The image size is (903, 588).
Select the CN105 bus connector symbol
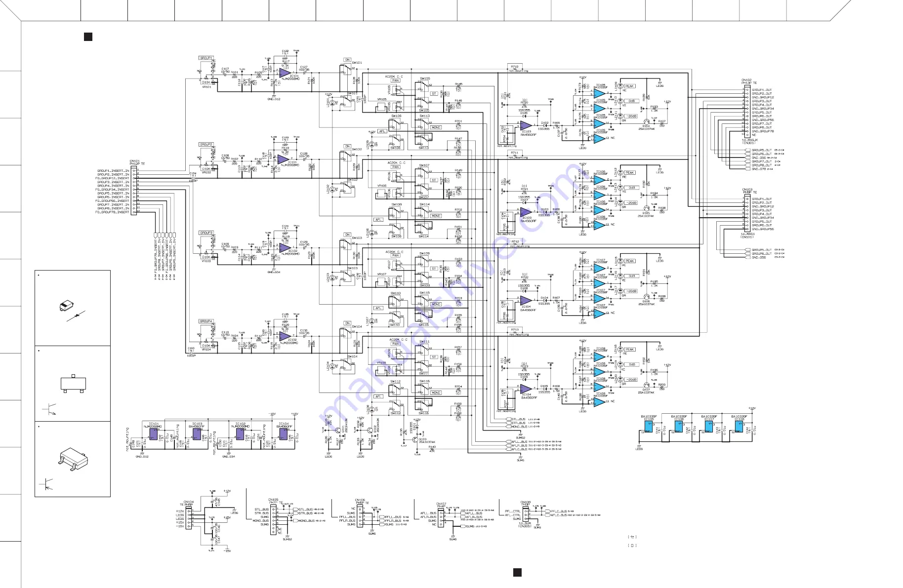[273, 520]
